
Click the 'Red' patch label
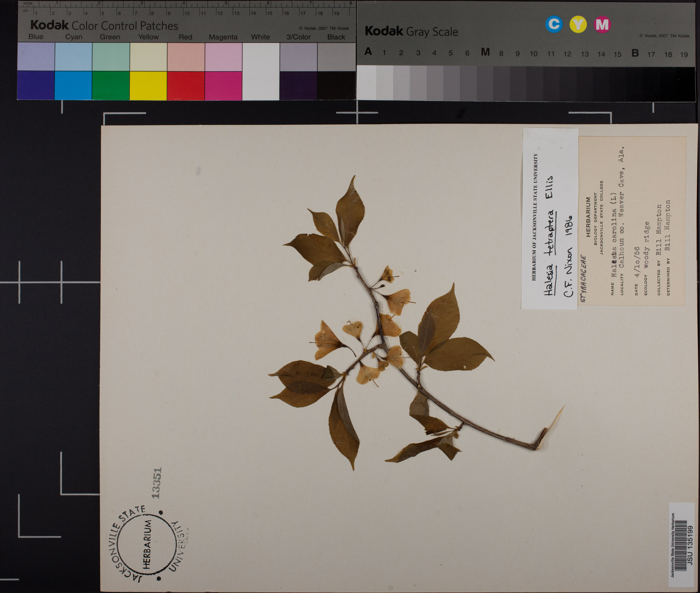coord(185,37)
